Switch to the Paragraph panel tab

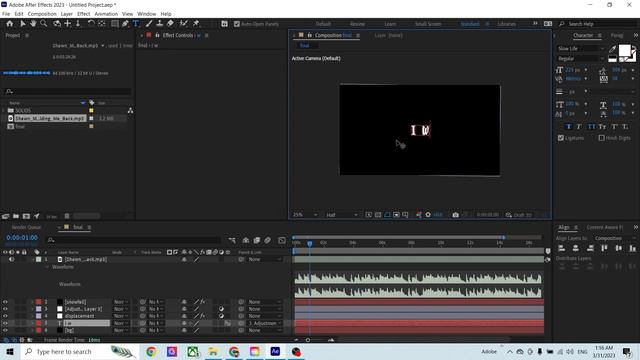pos(617,36)
